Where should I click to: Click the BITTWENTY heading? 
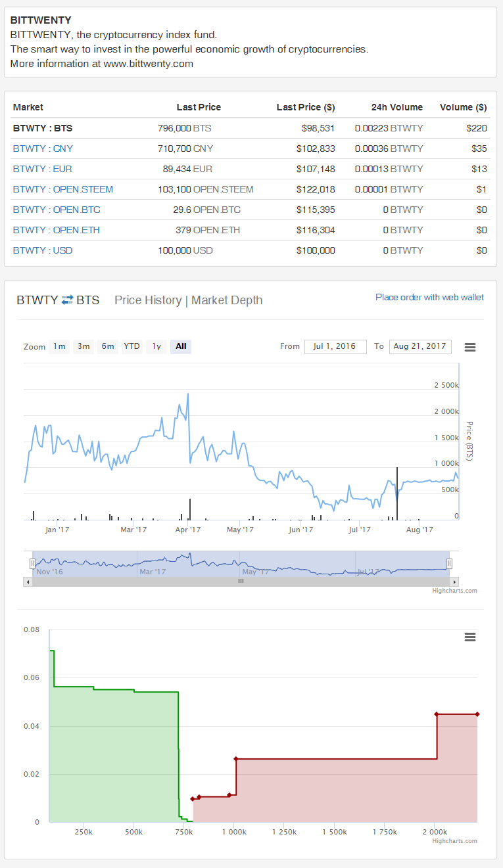(41, 20)
